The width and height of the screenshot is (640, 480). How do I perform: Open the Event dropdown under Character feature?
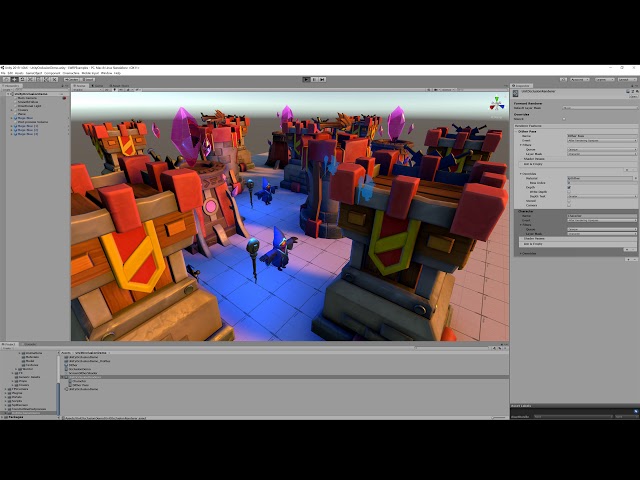coord(602,220)
